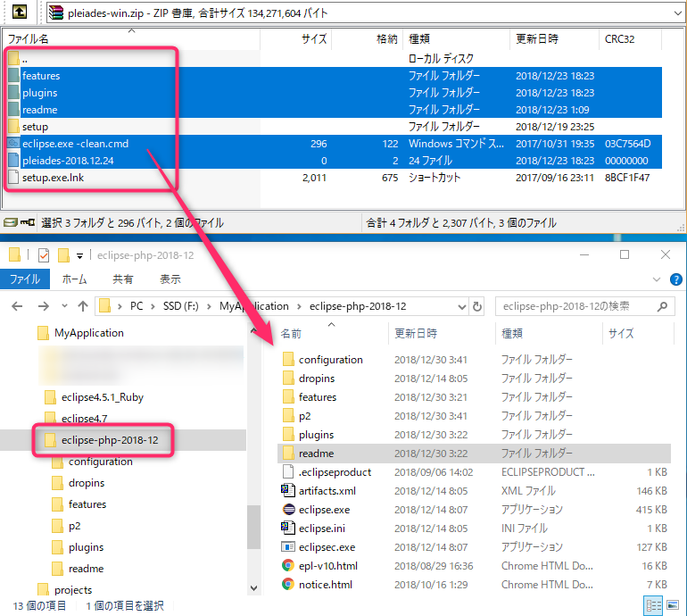The image size is (687, 616).
Task: Switch to large thumbnails view icon
Action: click(x=673, y=605)
